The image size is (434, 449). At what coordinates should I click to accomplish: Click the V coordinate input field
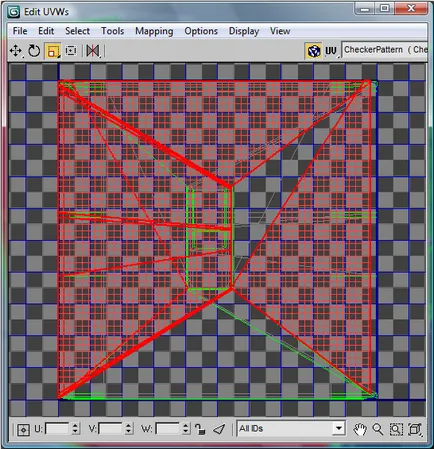pos(111,429)
